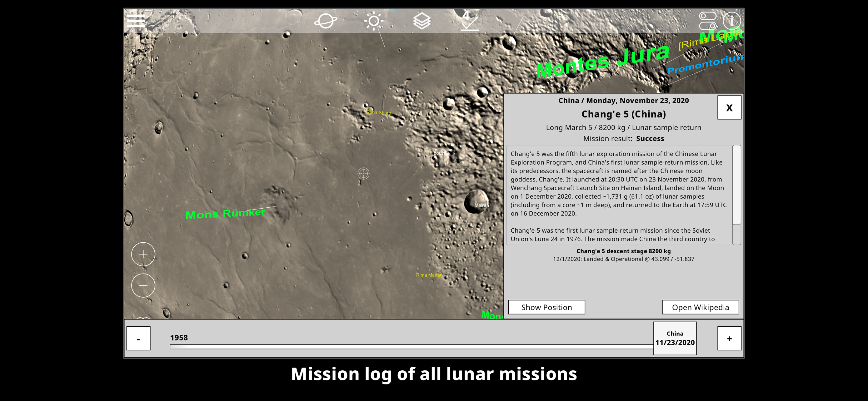
Task: Open the mission checklist icon
Action: (x=470, y=21)
